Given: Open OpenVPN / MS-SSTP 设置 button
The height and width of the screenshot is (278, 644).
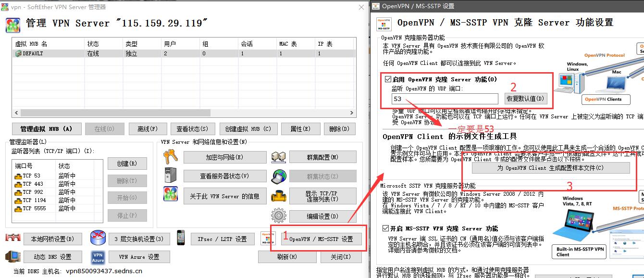Looking at the screenshot, I should click(x=321, y=239).
